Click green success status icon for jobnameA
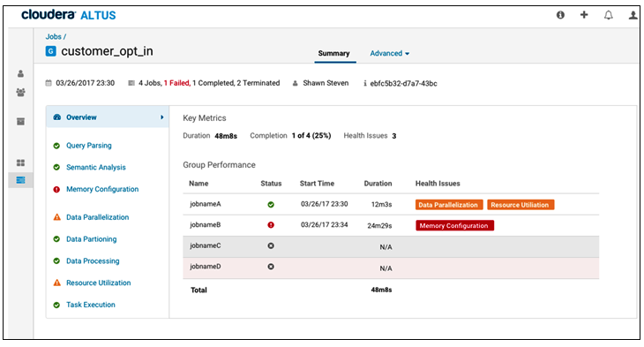 click(271, 204)
